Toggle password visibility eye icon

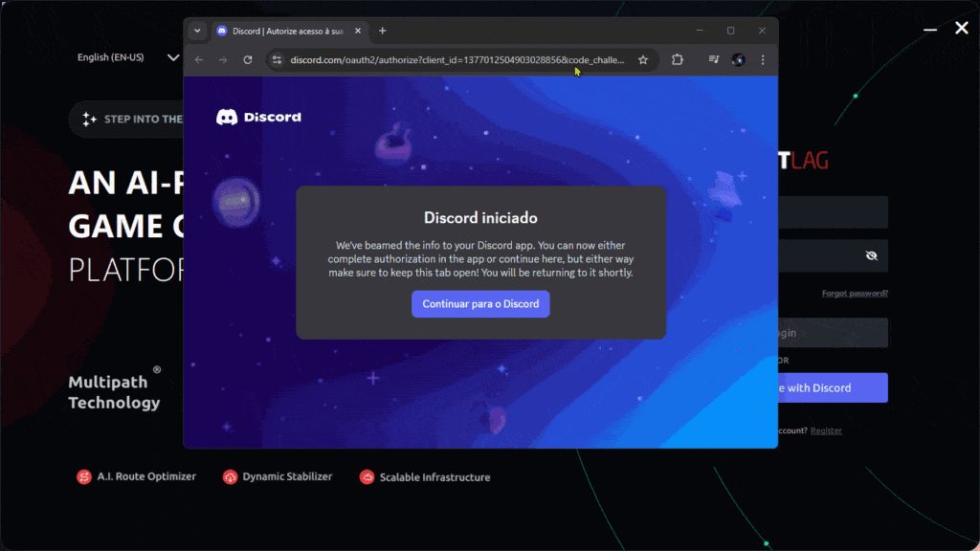pyautogui.click(x=871, y=255)
